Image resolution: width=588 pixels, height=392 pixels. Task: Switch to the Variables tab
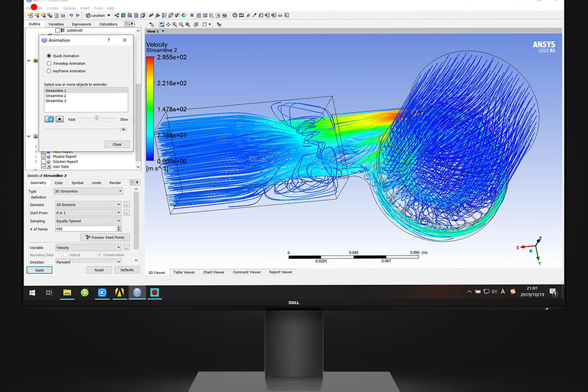click(x=56, y=24)
